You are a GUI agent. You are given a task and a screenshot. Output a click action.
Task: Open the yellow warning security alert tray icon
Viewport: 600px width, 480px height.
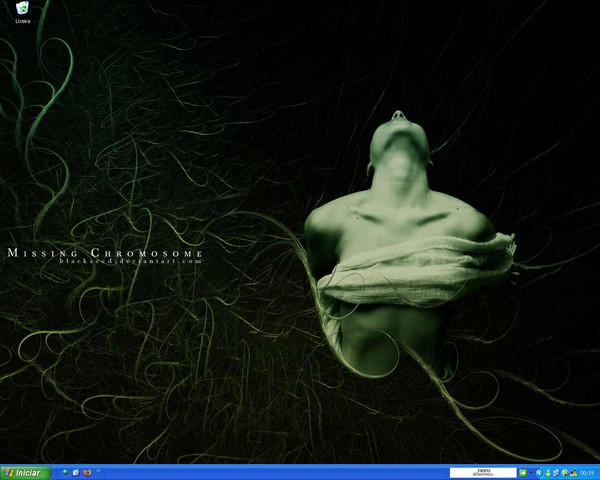tap(574, 473)
